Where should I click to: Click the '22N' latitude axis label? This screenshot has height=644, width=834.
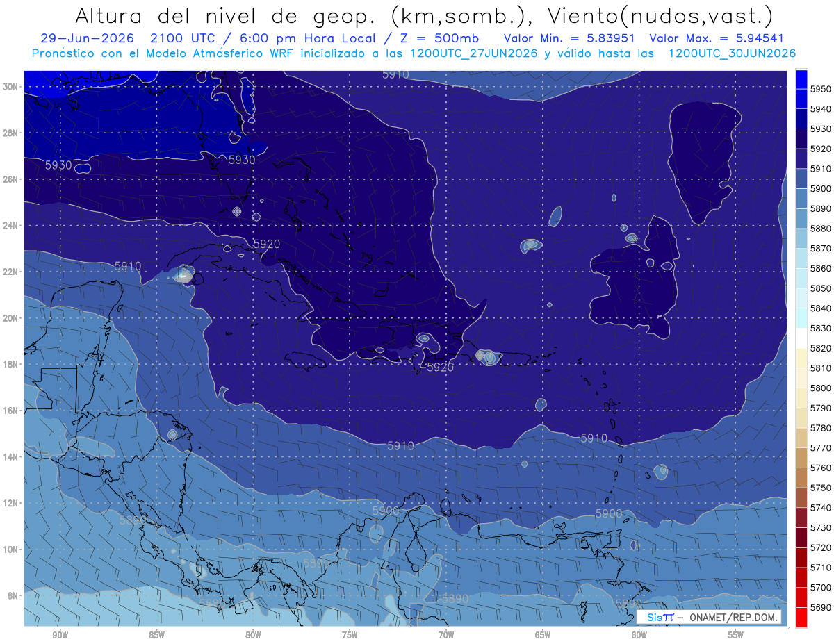[12, 272]
